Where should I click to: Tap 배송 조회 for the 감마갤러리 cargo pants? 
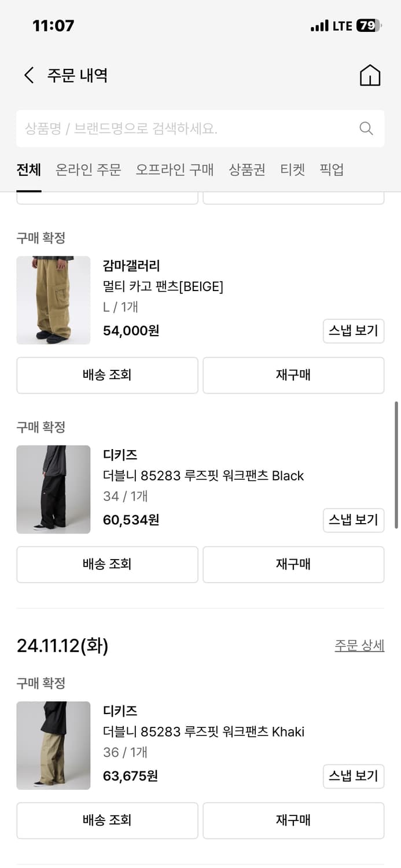tap(107, 375)
